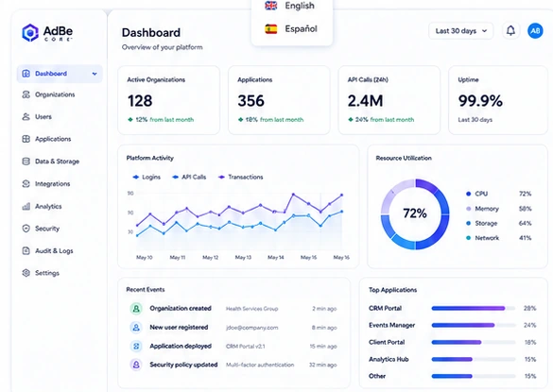The height and width of the screenshot is (392, 553).
Task: Toggle Logins series in chart legend
Action: pyautogui.click(x=147, y=177)
